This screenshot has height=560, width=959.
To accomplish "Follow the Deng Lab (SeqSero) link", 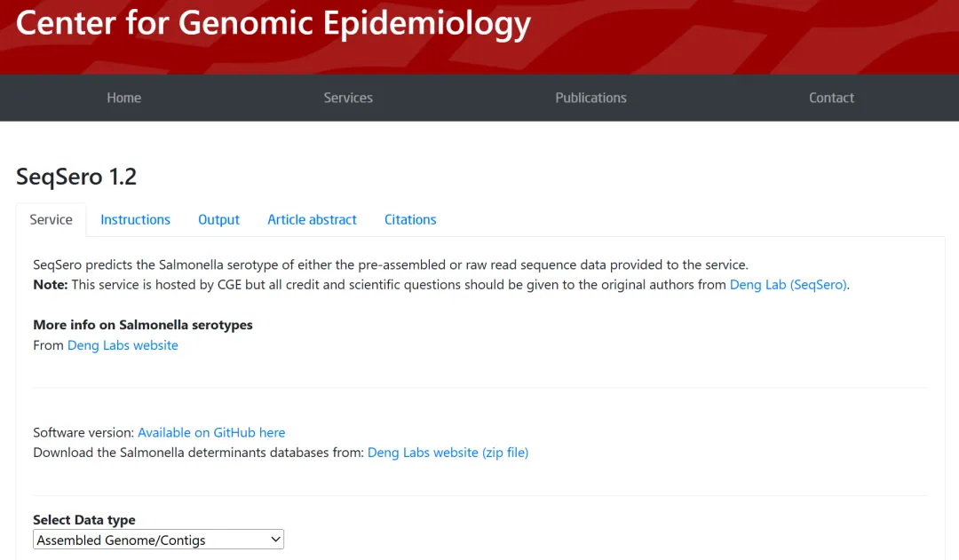I will click(789, 285).
